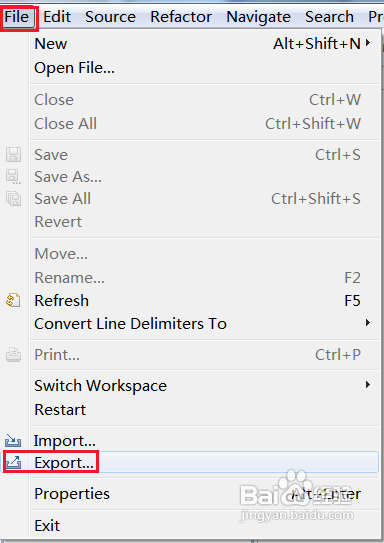Open the Search menu

click(329, 16)
